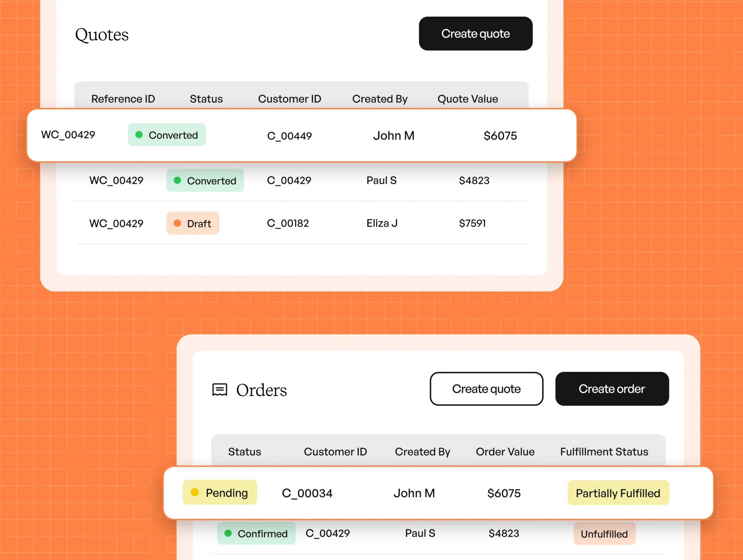This screenshot has width=743, height=560.
Task: Click the Orders receipt icon
Action: coord(220,390)
